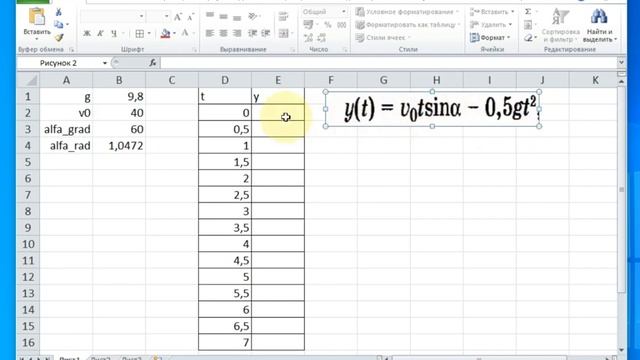Center text horizontally
This screenshot has width=640, height=360.
tap(223, 33)
